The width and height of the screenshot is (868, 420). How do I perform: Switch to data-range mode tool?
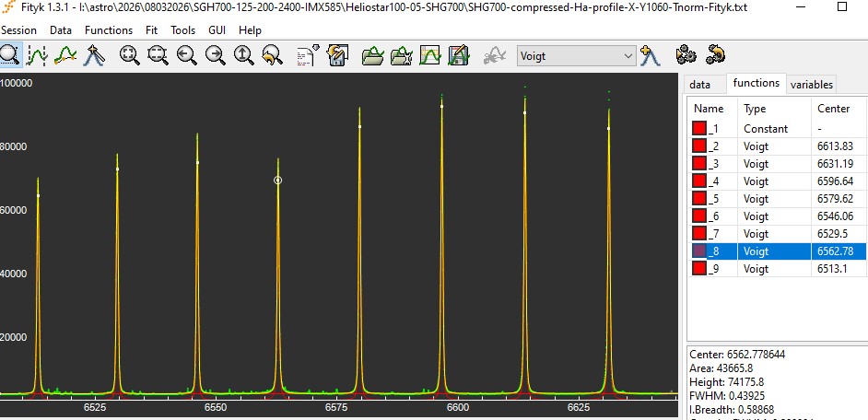pyautogui.click(x=37, y=55)
